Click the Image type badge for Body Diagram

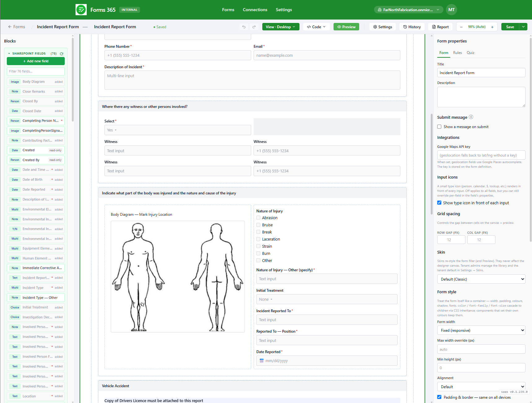pyautogui.click(x=15, y=82)
